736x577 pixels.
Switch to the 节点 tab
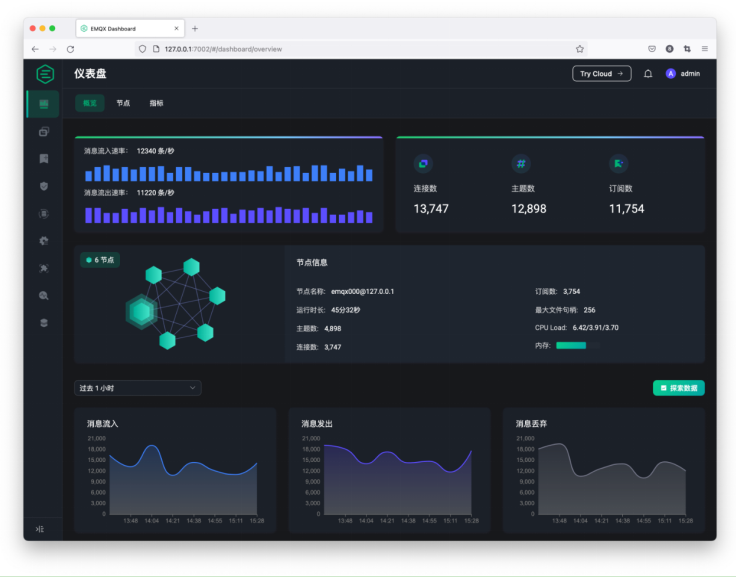click(x=123, y=103)
